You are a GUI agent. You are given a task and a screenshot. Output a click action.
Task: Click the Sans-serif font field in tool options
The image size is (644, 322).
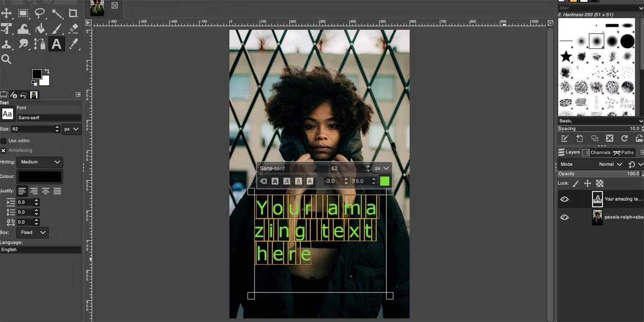49,118
